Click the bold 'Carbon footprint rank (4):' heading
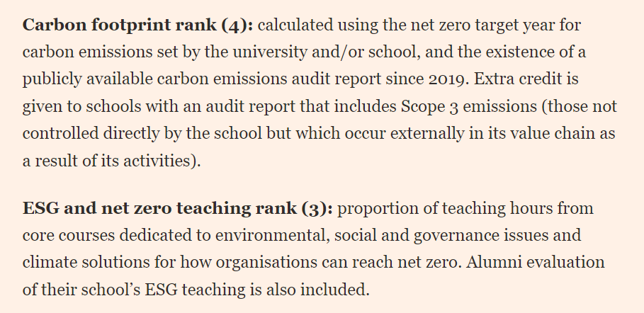 coord(138,25)
